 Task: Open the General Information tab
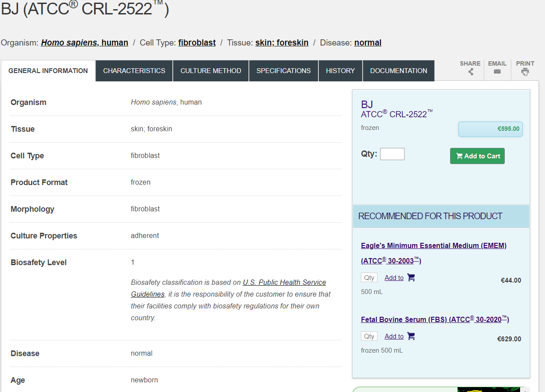[48, 71]
